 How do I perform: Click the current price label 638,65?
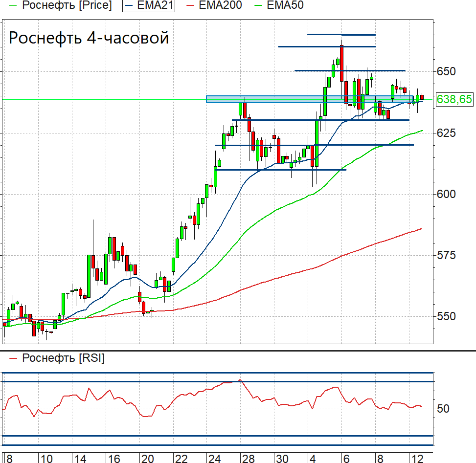(x=454, y=99)
